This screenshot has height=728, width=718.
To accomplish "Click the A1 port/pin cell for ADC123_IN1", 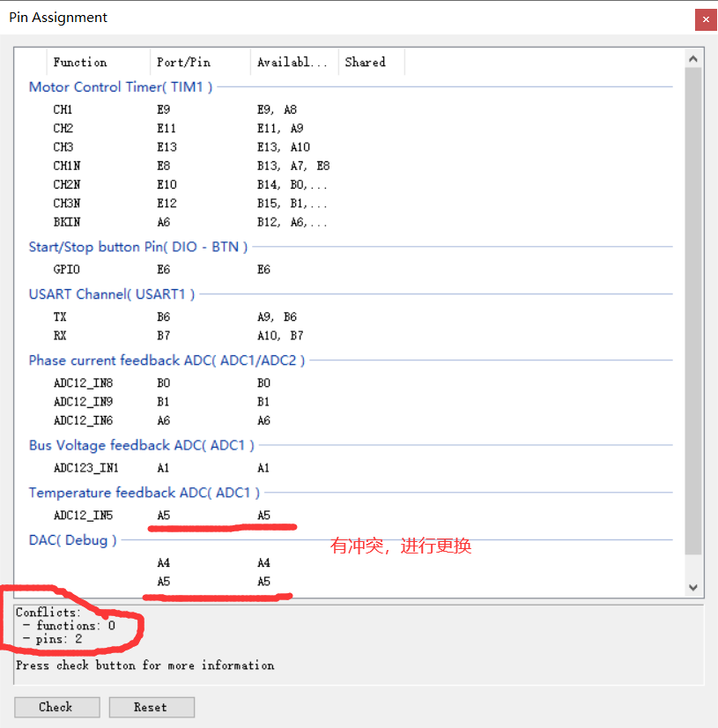I will [163, 468].
